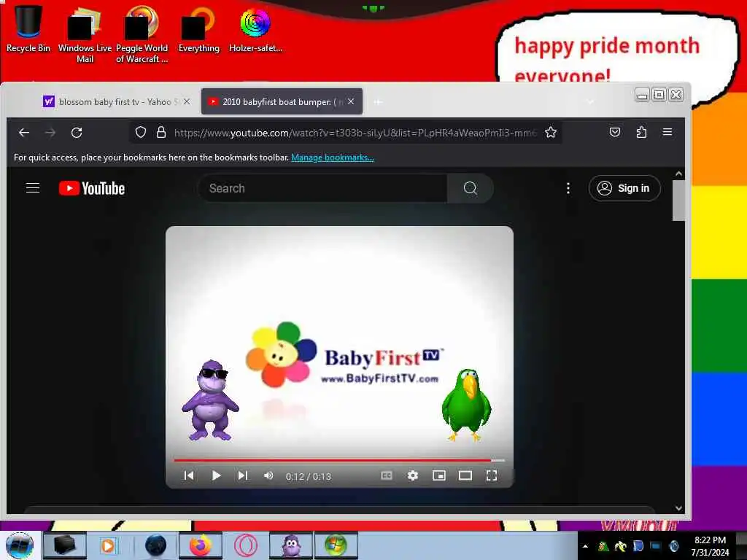
Task: Click the scrollbar down arrow
Action: coord(678,508)
